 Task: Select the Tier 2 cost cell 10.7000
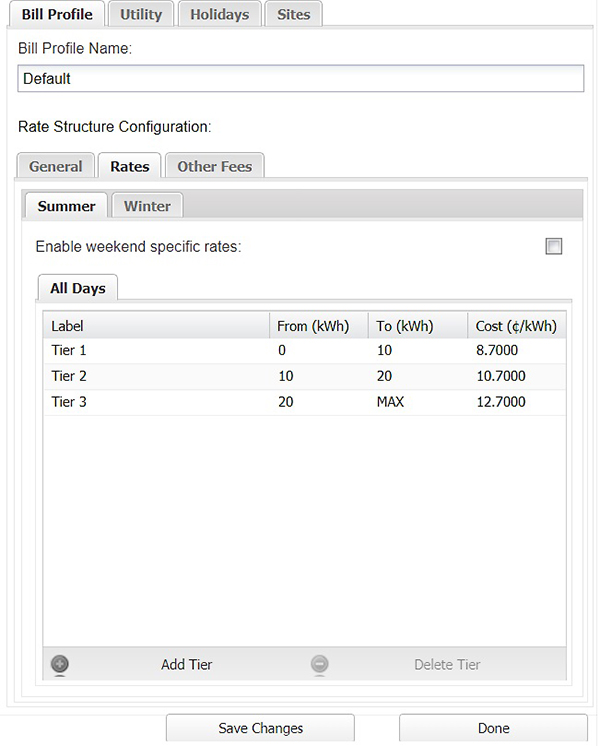click(501, 376)
